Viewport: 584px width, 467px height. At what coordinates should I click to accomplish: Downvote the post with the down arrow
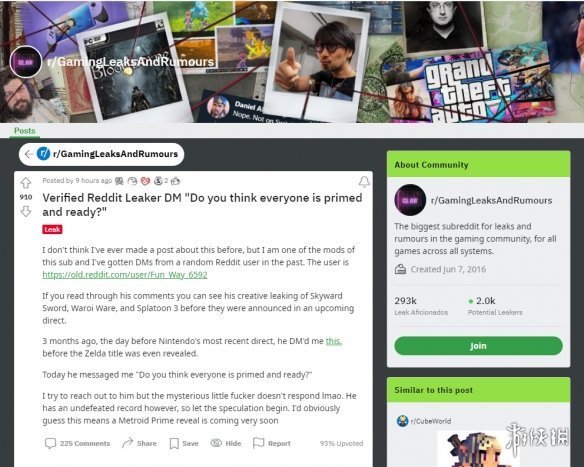pyautogui.click(x=26, y=212)
